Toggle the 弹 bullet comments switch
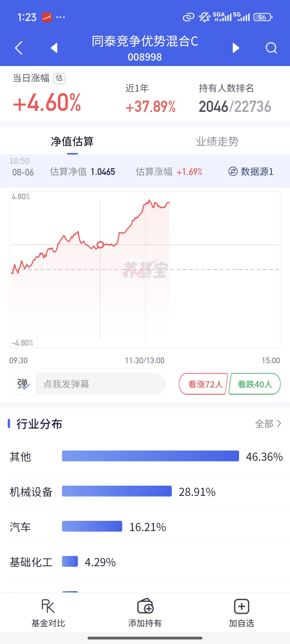Screen dimensions: 290x644 23,384
